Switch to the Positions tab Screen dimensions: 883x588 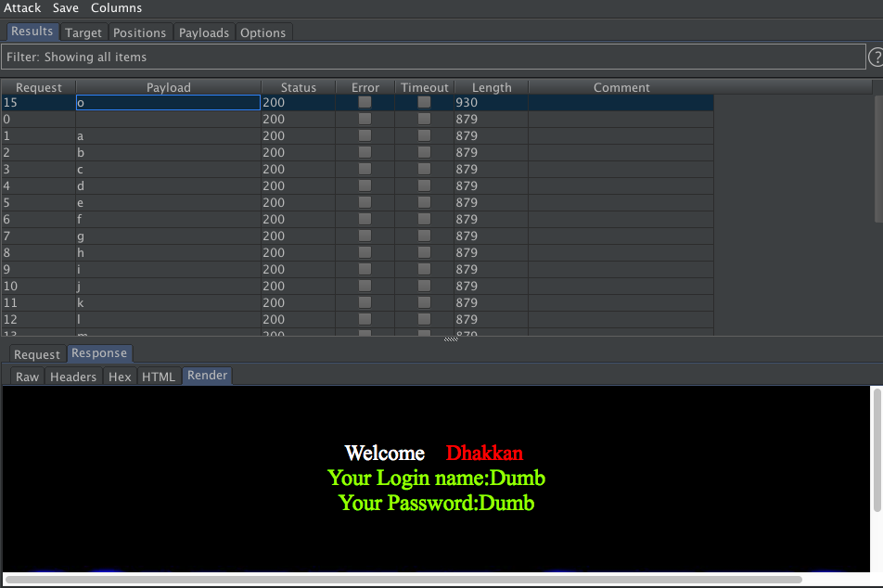point(140,32)
